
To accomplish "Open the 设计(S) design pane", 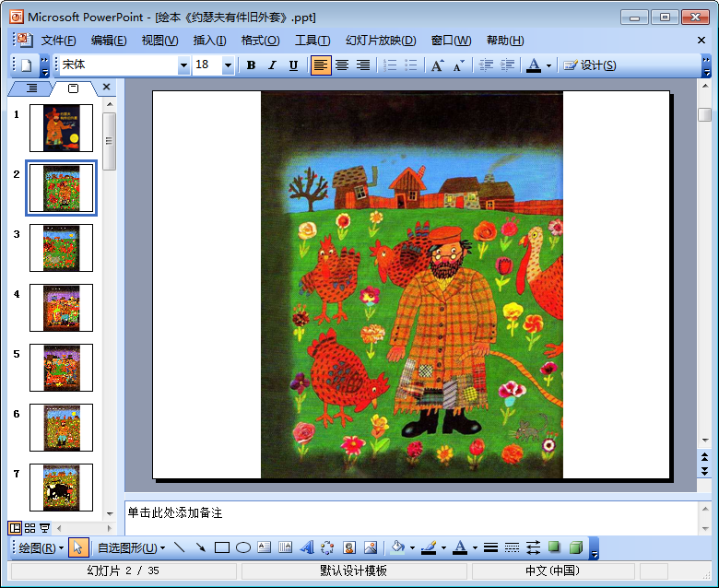I will (x=590, y=65).
